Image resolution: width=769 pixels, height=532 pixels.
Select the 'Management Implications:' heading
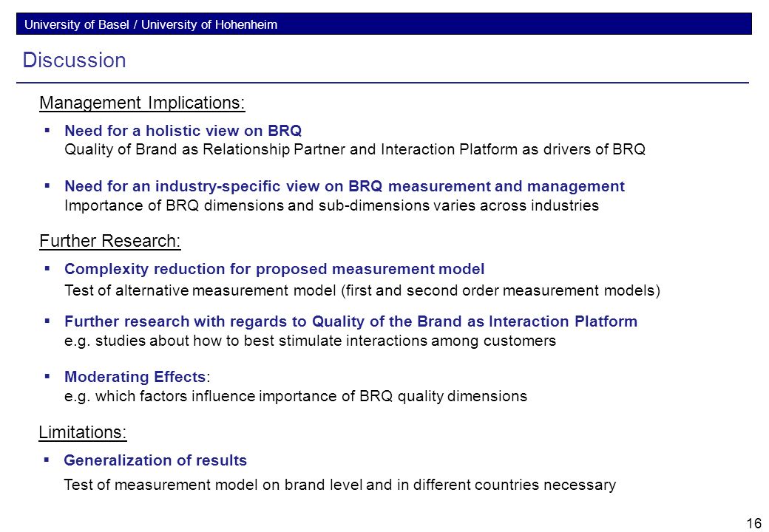[x=142, y=103]
